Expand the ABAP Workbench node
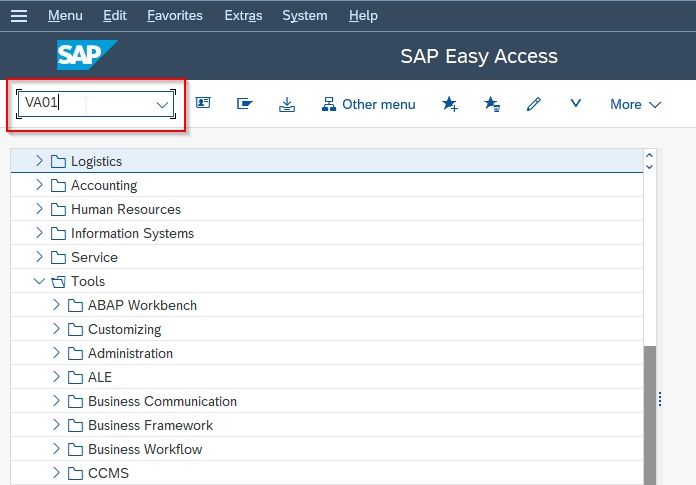This screenshot has height=485, width=696. pos(56,304)
